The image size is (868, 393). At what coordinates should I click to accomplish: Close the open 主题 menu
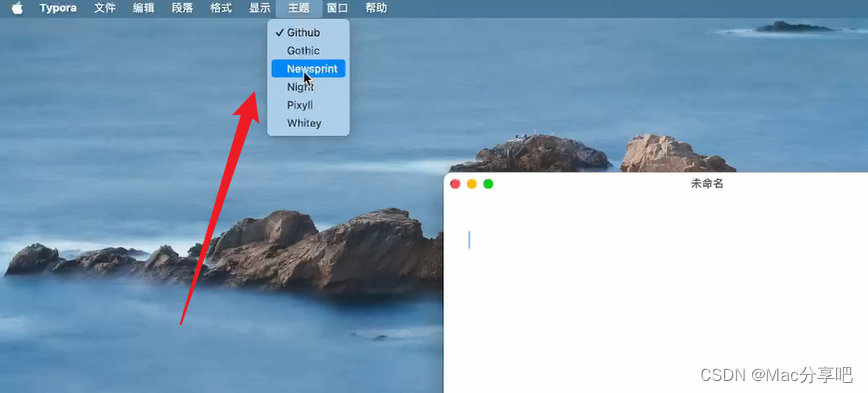pyautogui.click(x=299, y=8)
